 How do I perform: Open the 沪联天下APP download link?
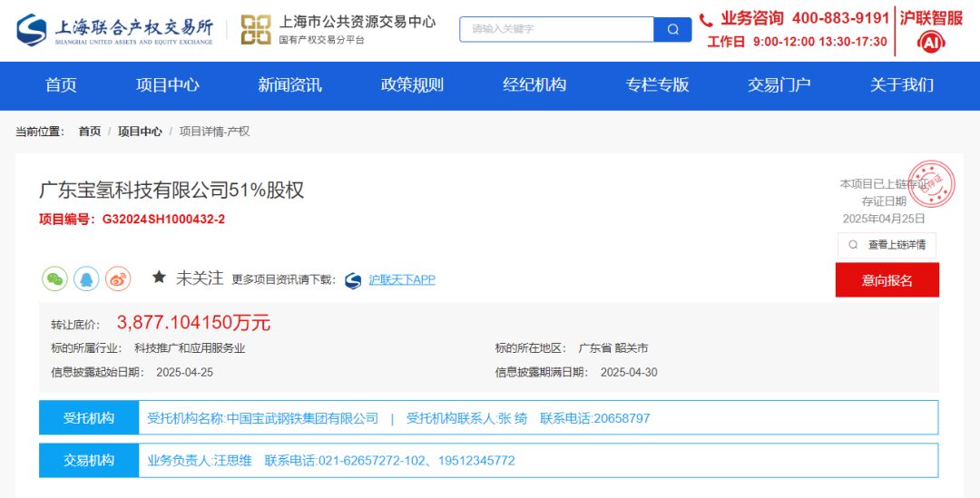402,280
